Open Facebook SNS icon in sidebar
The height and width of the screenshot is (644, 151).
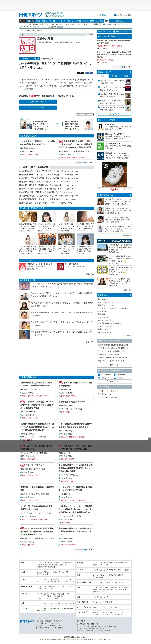point(115,374)
